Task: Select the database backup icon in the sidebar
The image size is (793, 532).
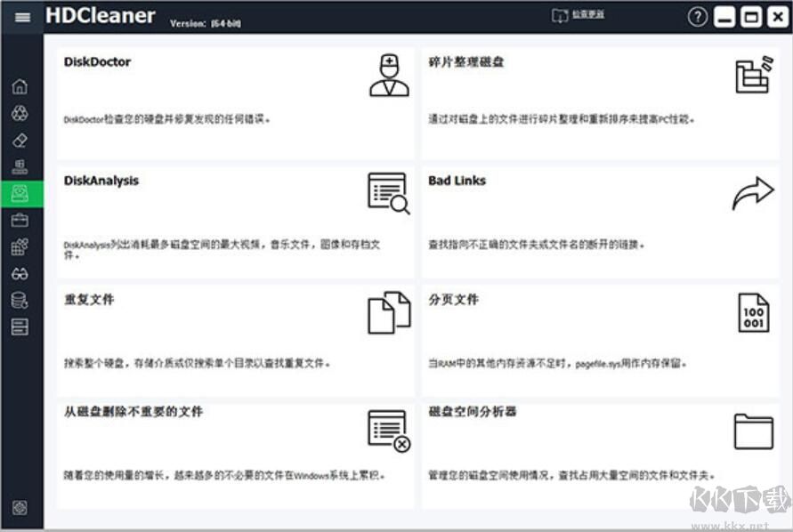Action: [x=20, y=300]
